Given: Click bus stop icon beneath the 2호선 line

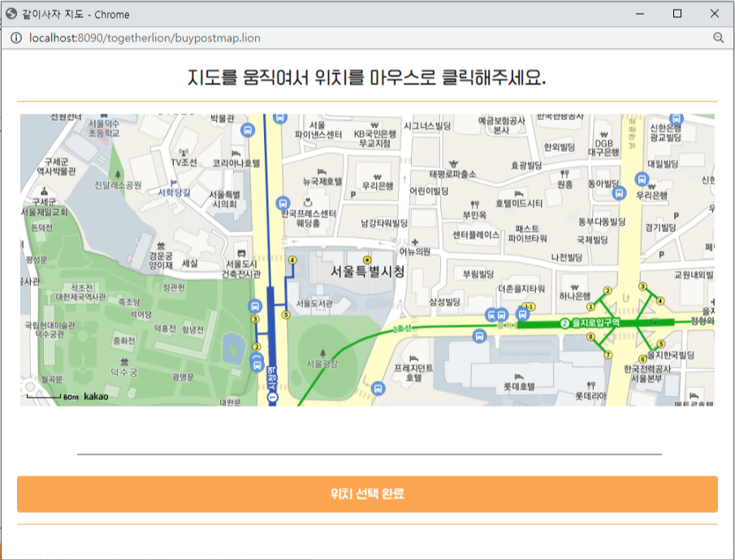Looking at the screenshot, I should (479, 336).
